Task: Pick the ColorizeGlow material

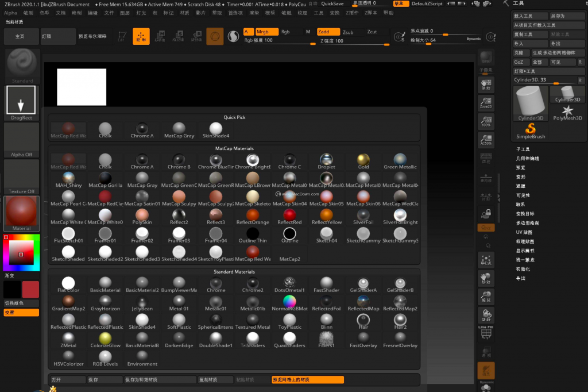Action: point(105,340)
